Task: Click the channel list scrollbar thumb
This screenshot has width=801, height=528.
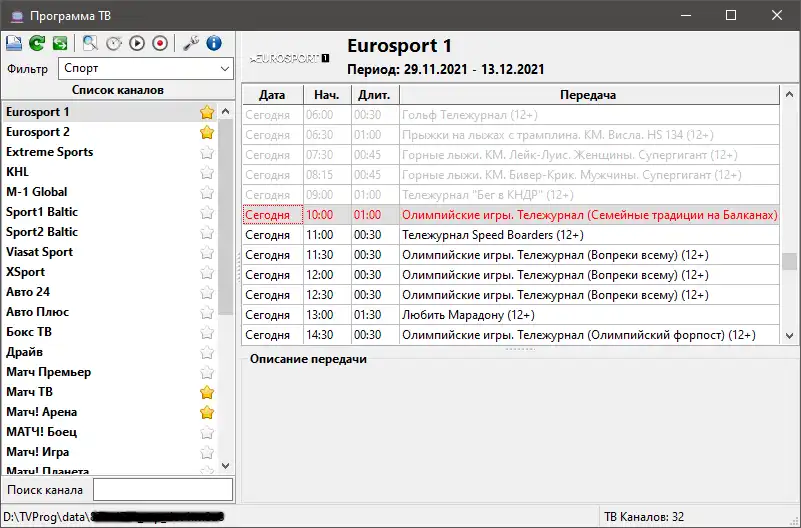Action: tap(225, 217)
